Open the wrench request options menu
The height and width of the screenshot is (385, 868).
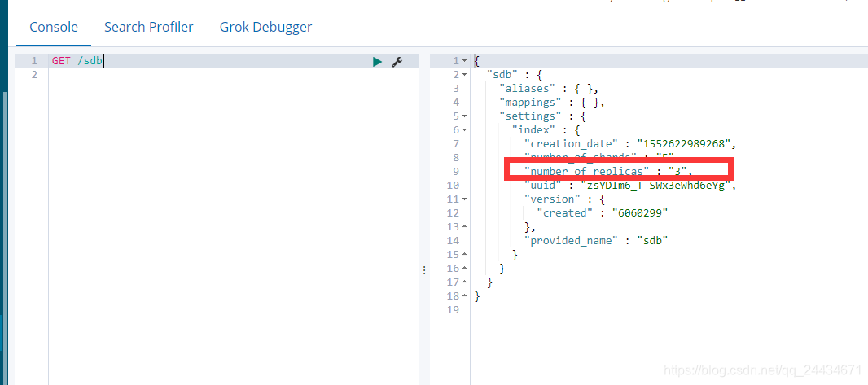point(397,61)
